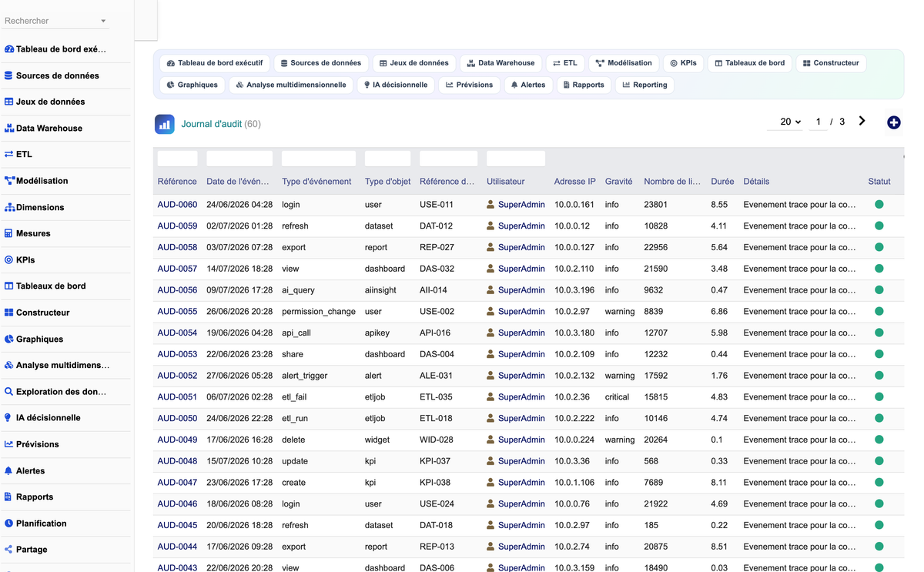Select the Graphiques top tab
This screenshot has width=924, height=572.
[192, 85]
